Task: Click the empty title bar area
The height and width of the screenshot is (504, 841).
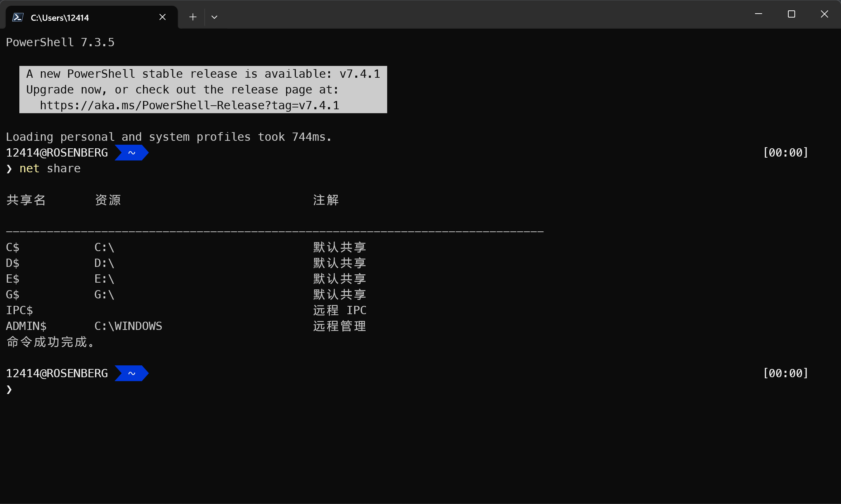Action: 466,15
